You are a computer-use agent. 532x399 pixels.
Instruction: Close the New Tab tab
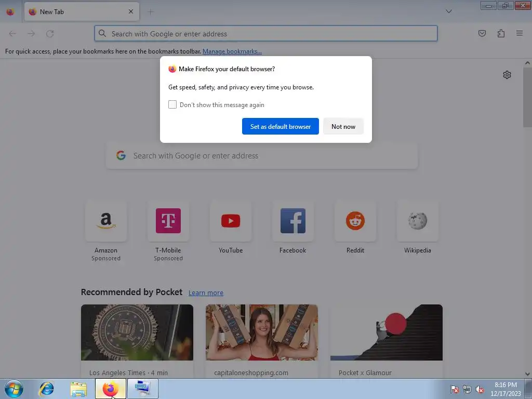(131, 11)
